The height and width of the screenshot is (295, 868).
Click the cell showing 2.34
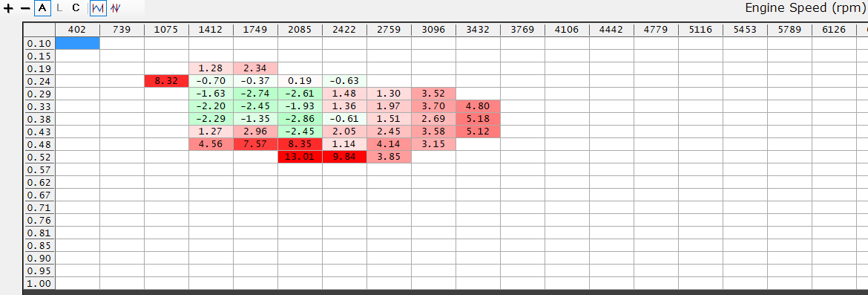(255, 68)
